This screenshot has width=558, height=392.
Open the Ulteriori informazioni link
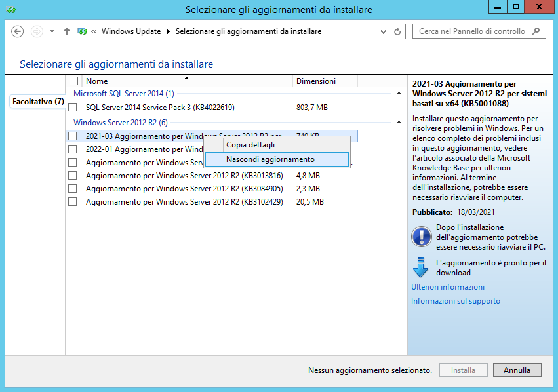(448, 287)
